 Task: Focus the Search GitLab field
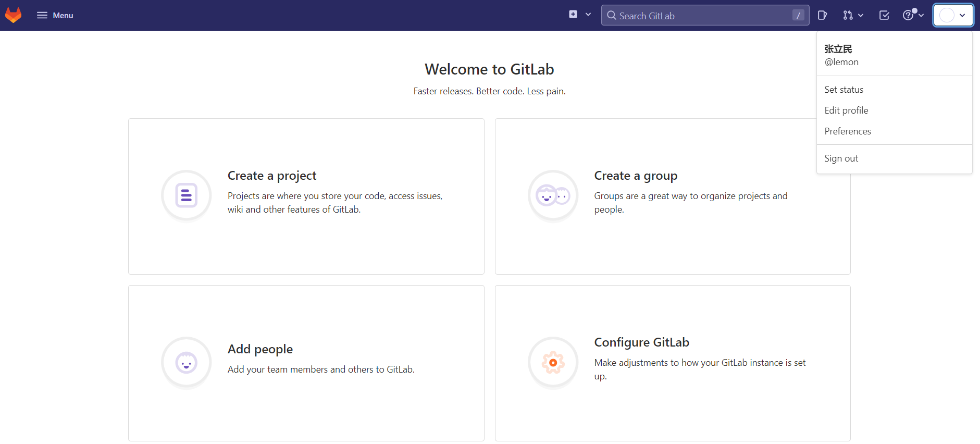click(705, 15)
